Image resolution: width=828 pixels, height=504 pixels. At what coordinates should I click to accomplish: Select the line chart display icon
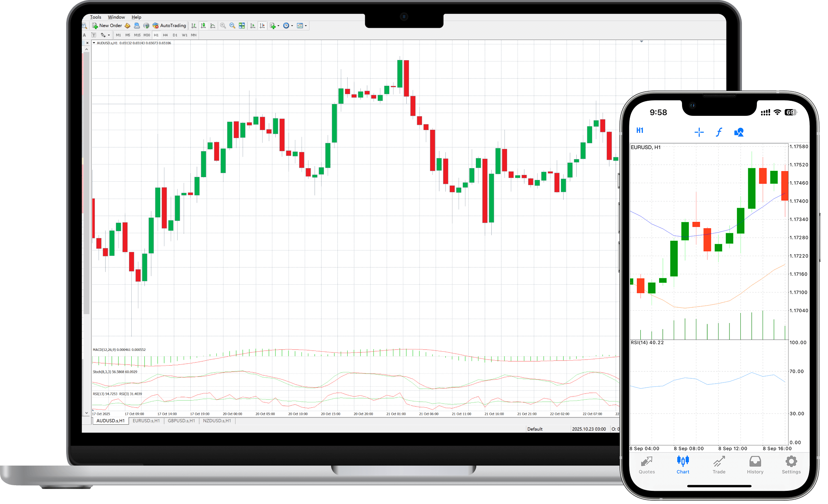(213, 26)
